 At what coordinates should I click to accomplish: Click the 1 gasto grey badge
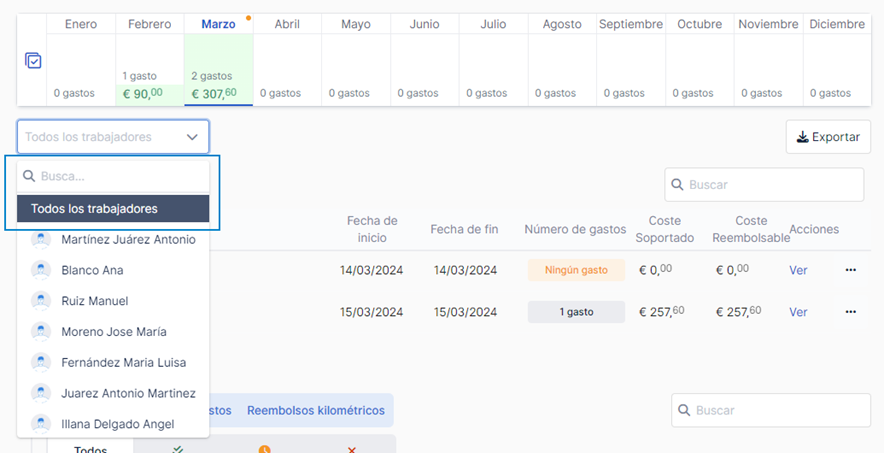click(x=576, y=312)
